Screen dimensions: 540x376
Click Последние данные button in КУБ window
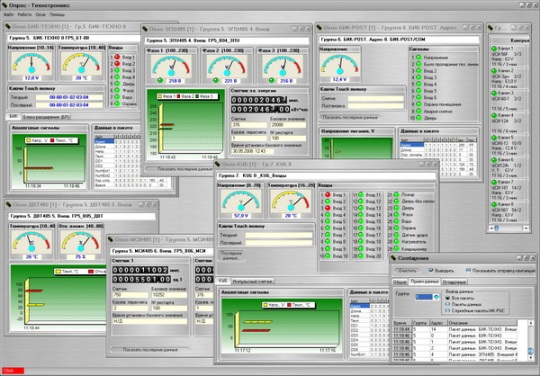pos(231,255)
